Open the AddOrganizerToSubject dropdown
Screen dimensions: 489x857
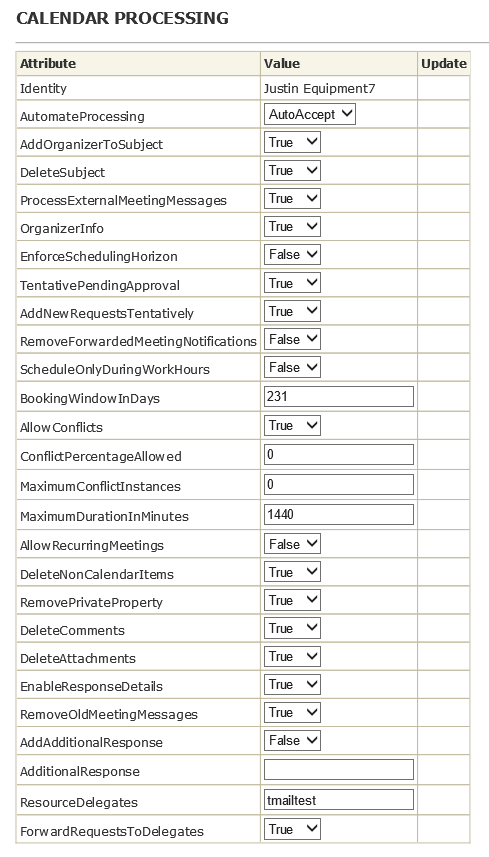click(292, 142)
